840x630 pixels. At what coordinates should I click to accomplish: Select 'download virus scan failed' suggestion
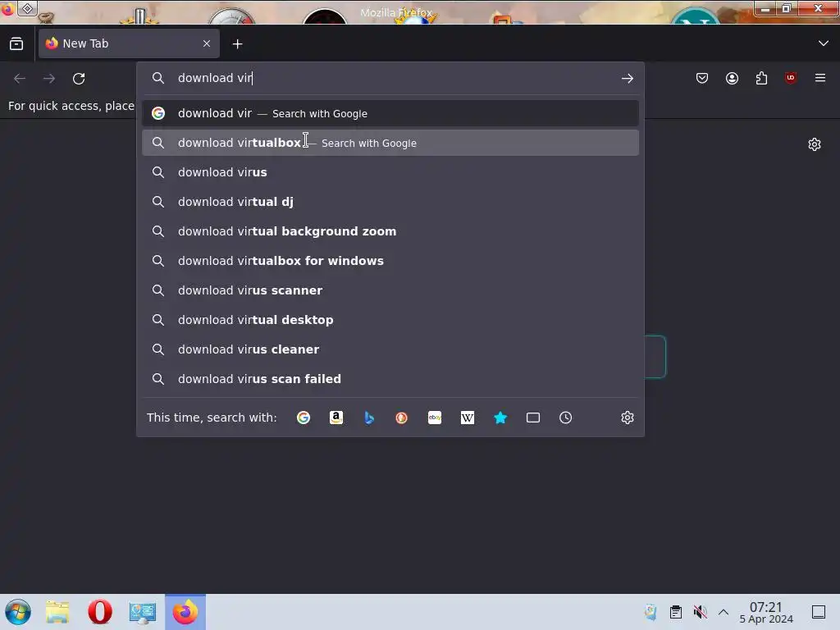point(390,379)
